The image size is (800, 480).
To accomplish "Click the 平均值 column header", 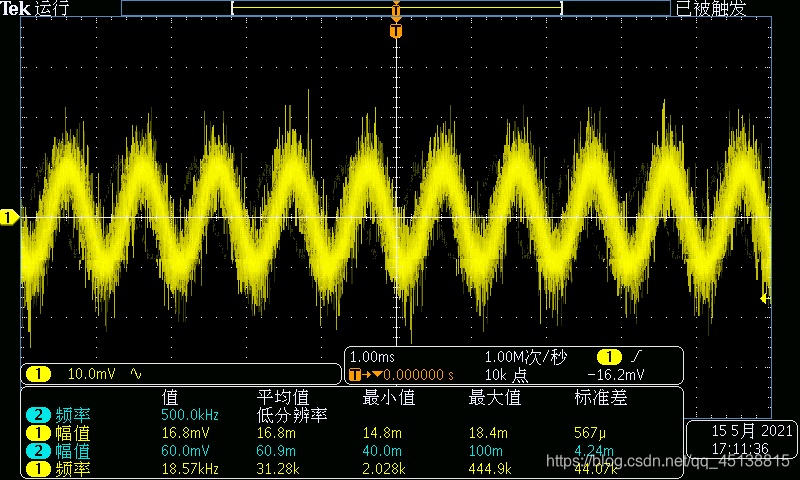I will (x=283, y=397).
